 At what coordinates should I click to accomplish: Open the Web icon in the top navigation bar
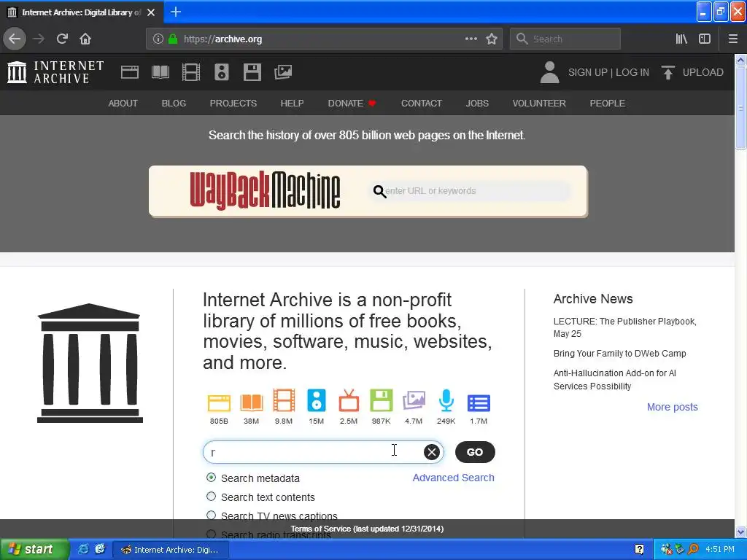(130, 72)
